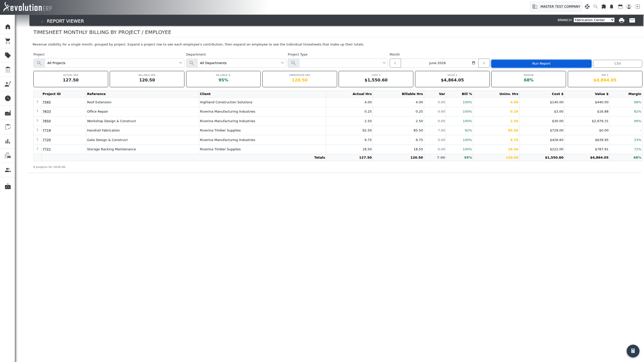
Task: Open the floating calculator button
Action: coord(633,351)
